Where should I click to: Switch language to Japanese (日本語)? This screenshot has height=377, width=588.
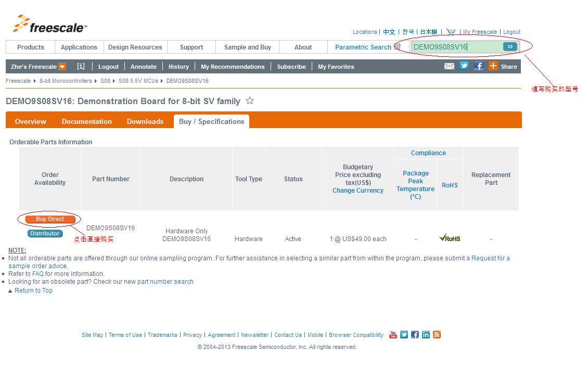click(429, 32)
